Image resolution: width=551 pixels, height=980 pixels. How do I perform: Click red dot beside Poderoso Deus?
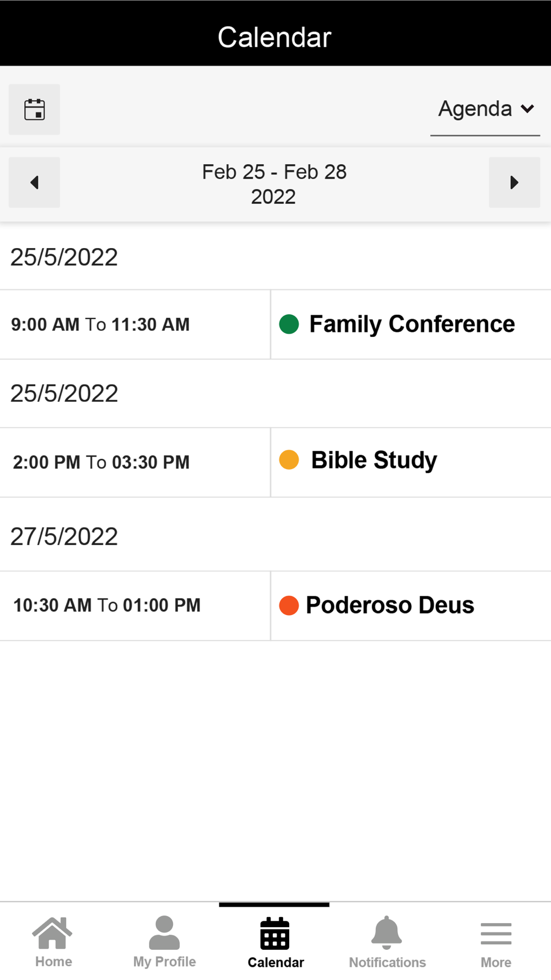coord(289,605)
